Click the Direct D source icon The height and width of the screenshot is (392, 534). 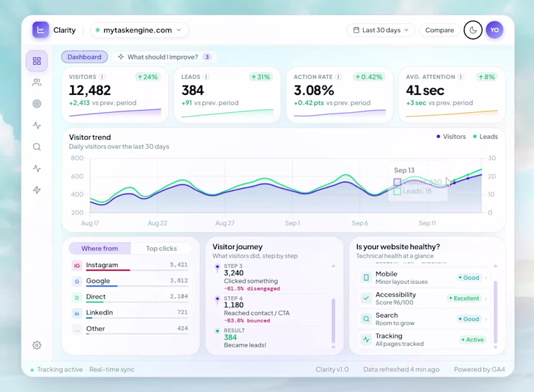(x=77, y=298)
